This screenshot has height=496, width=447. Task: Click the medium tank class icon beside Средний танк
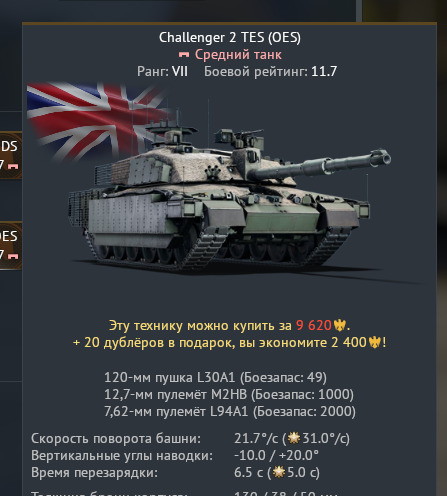pos(184,55)
